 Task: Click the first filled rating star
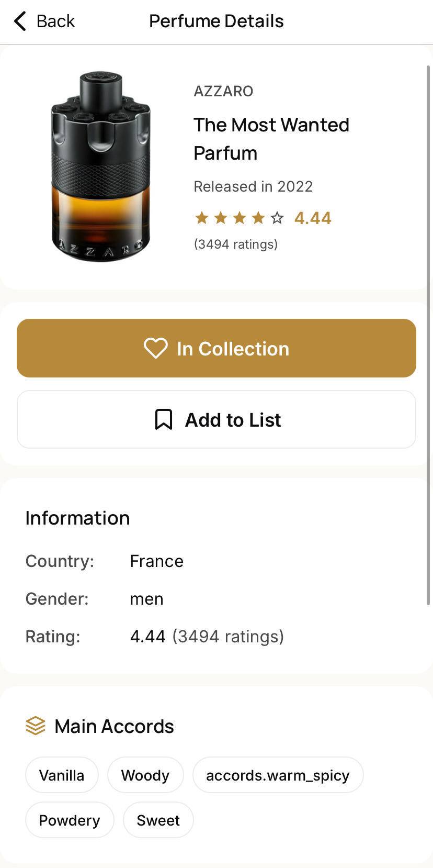pos(202,218)
